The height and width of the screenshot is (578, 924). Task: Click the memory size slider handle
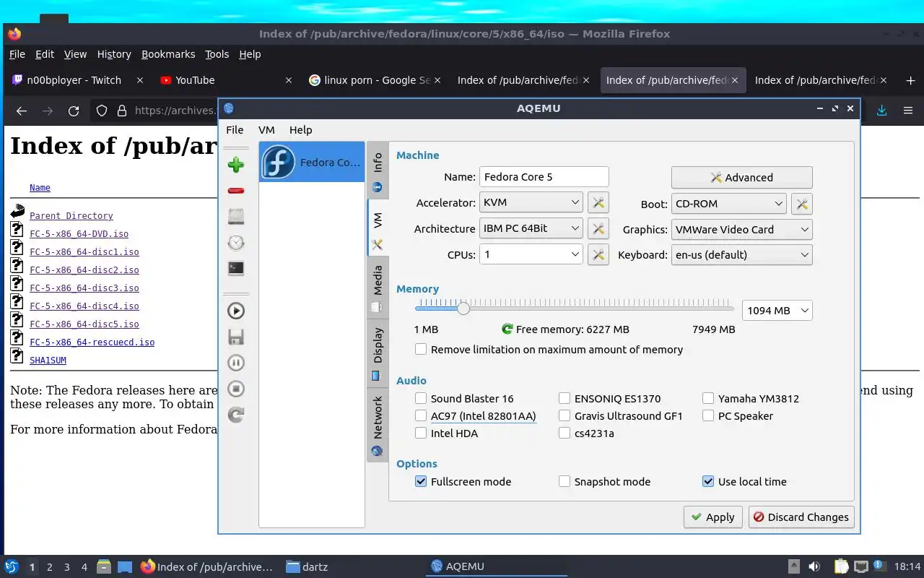(463, 309)
